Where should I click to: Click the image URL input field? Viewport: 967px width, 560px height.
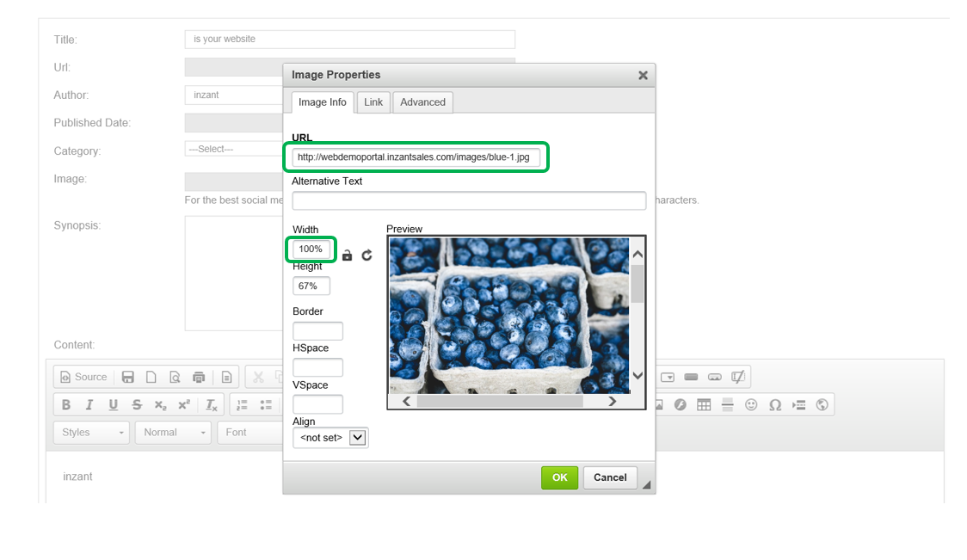(x=416, y=157)
